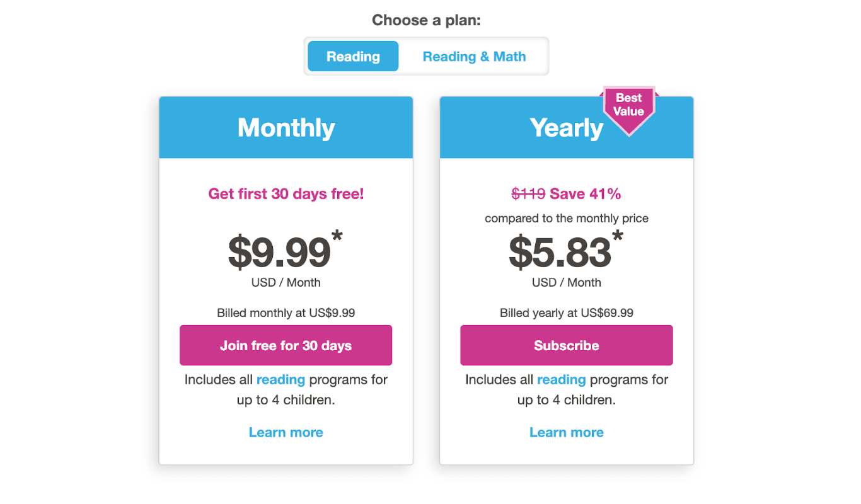Switch to the Reading & Math tab

(x=473, y=56)
